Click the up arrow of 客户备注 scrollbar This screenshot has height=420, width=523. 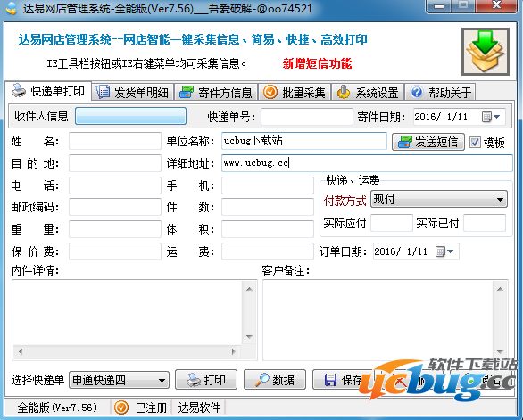500,289
